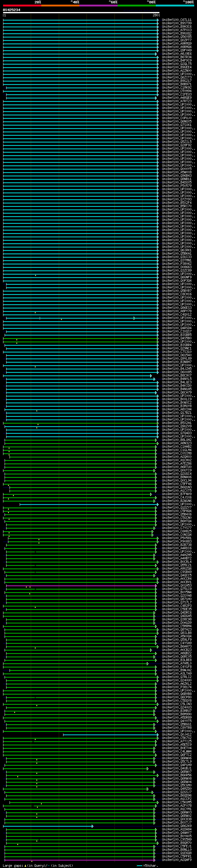Select label UniRef100_Q4MZD0
The width and height of the screenshot is (197, 868).
click(x=177, y=789)
